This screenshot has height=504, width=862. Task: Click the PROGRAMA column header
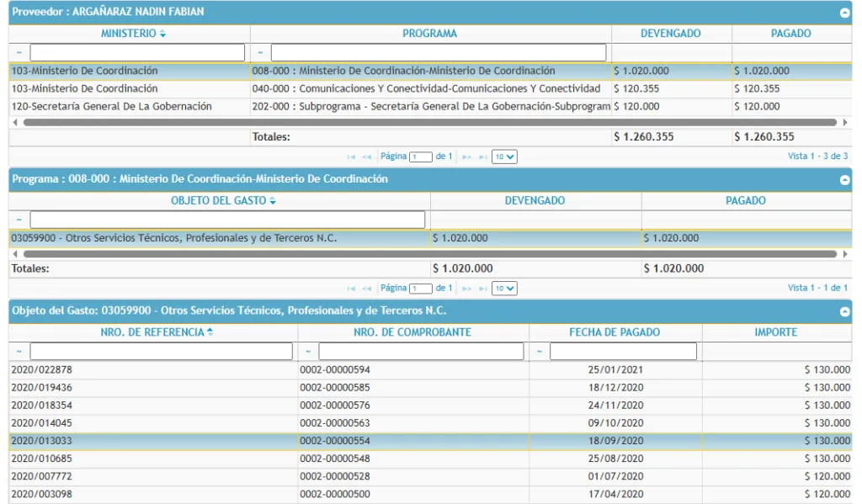[x=429, y=34]
